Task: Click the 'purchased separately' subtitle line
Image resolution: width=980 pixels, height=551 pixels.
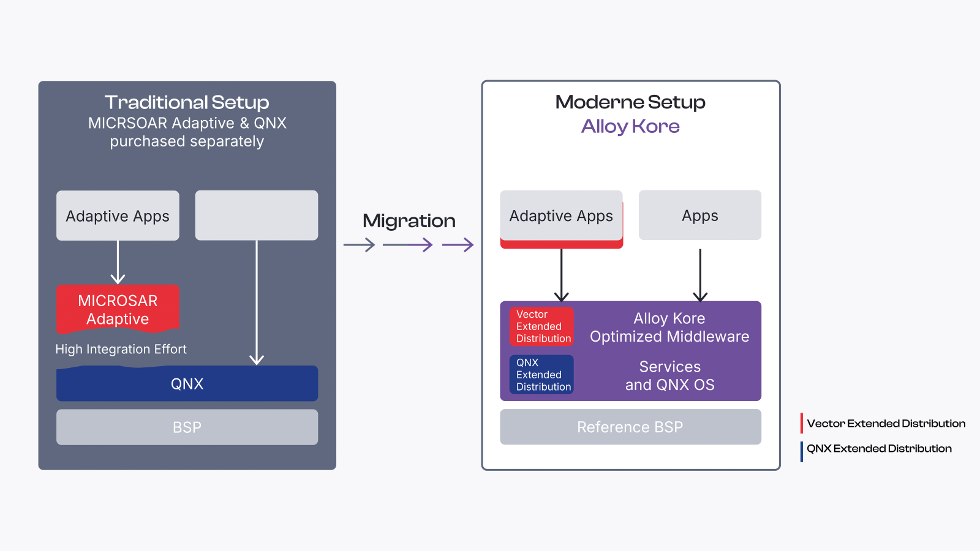Action: 187,141
